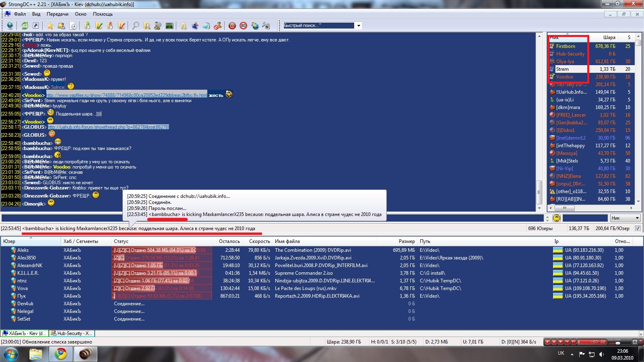Open the uahub.info forum link in chat
644x362 pixels.
click(x=108, y=127)
